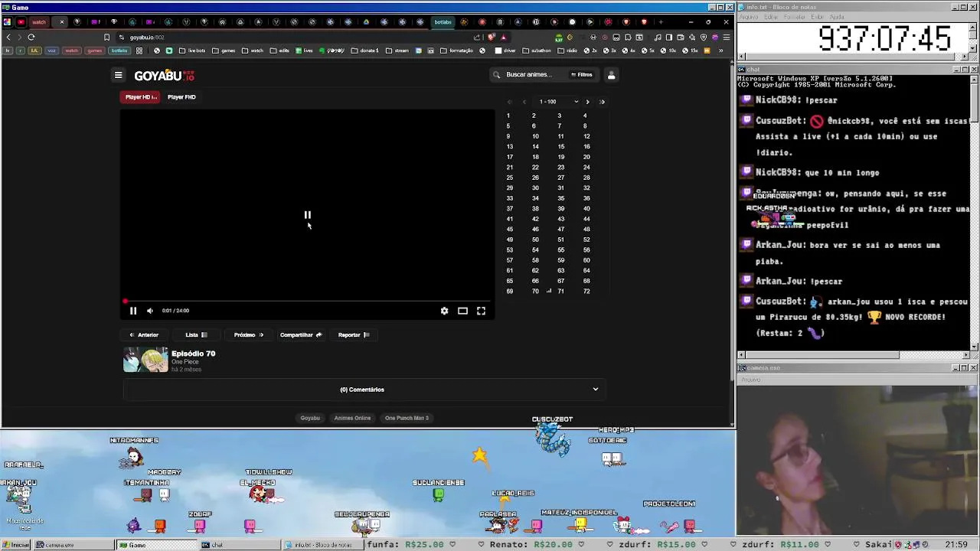Open the 1 - 100 episode range dropdown
This screenshot has width=980, height=551.
558,102
